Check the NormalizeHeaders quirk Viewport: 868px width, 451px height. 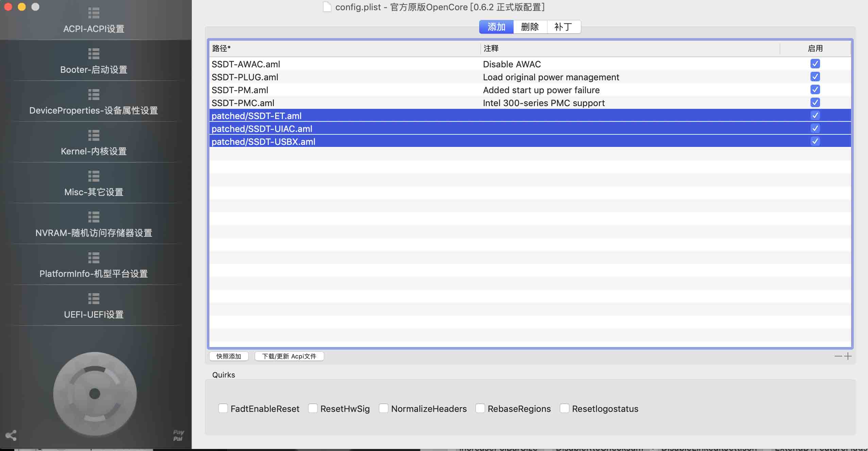(x=384, y=408)
